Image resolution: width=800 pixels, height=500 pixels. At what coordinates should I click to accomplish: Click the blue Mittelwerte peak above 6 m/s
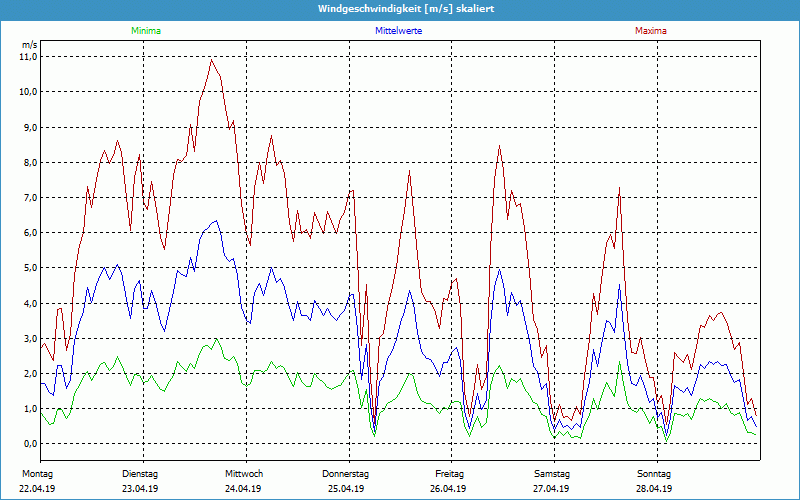pos(216,221)
